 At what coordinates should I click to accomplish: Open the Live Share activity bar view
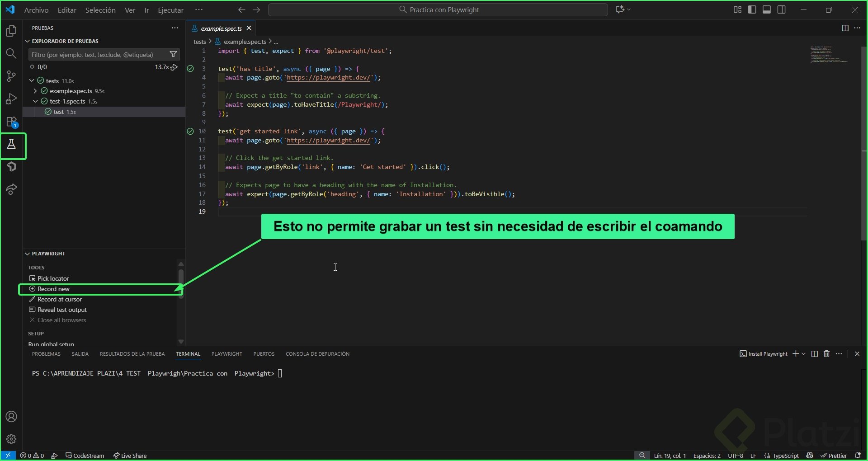(11, 189)
